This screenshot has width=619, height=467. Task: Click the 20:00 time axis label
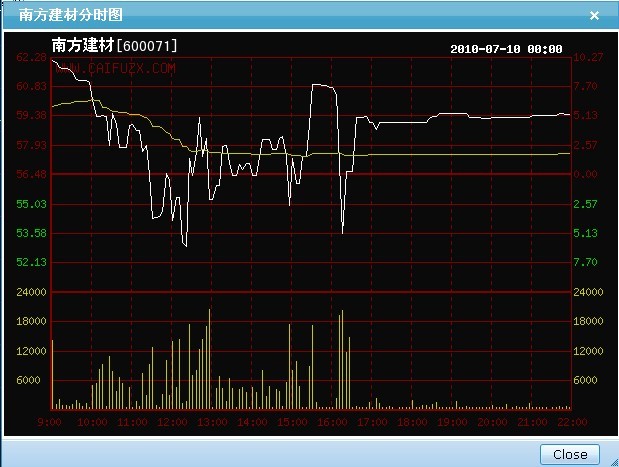coord(492,422)
